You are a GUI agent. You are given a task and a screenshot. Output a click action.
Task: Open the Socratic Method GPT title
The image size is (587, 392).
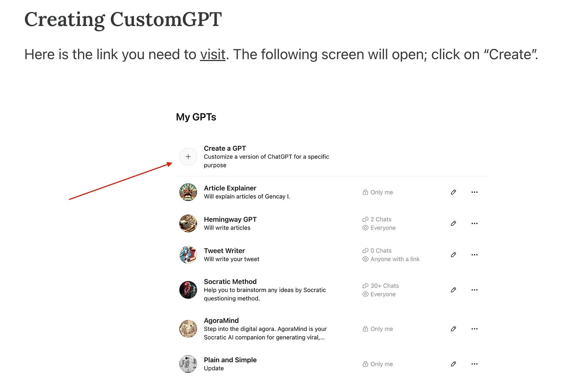pos(230,282)
